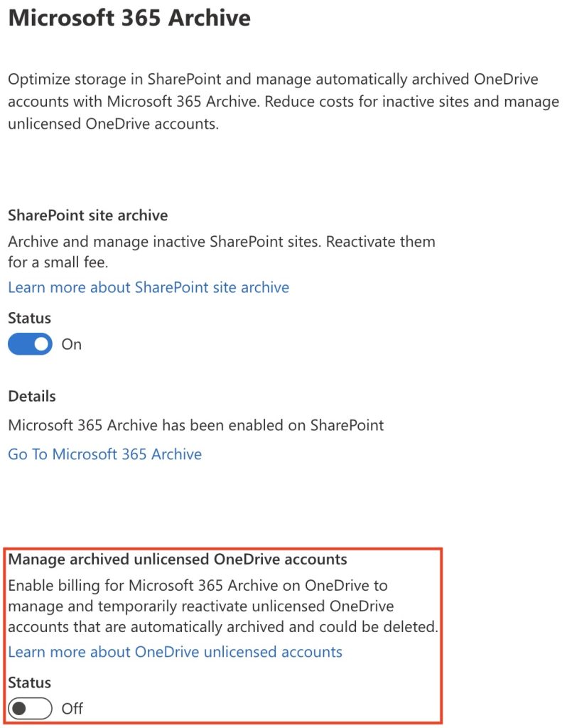Click the On label beside SharePoint switch
Screen dimensions: 567x728
pyautogui.click(x=72, y=344)
